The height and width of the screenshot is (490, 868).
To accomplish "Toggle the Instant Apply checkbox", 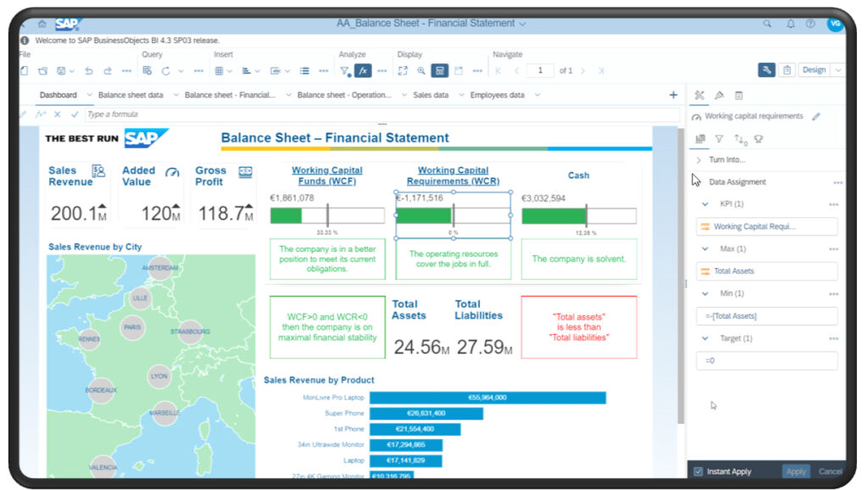I will 698,471.
